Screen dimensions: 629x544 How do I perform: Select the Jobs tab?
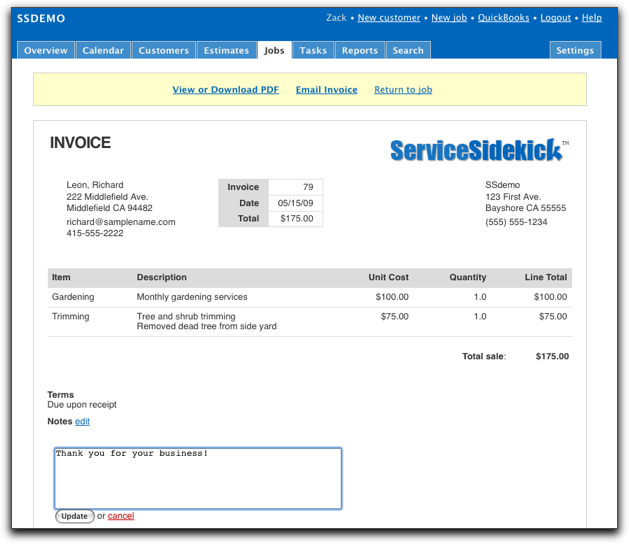click(x=274, y=51)
